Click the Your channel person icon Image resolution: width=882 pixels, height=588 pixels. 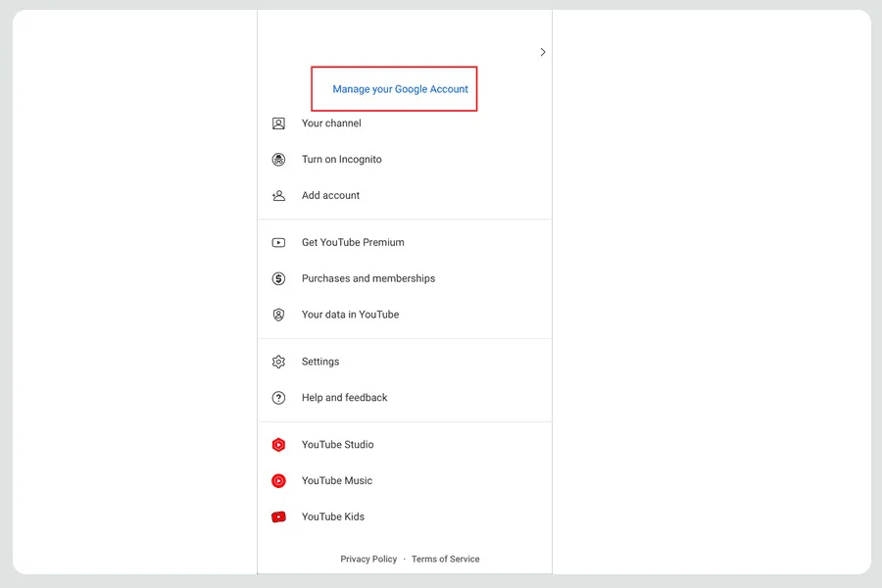tap(278, 123)
